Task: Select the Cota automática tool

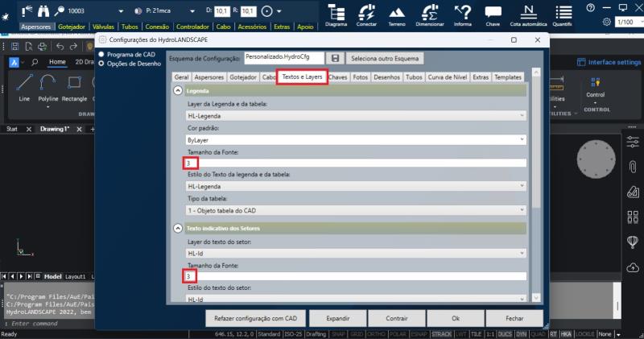Action: point(528,13)
